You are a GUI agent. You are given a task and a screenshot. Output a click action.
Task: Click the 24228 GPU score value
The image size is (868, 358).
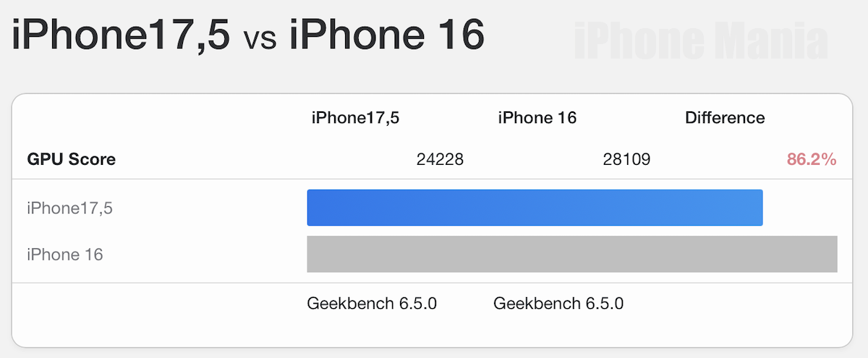[x=440, y=160]
